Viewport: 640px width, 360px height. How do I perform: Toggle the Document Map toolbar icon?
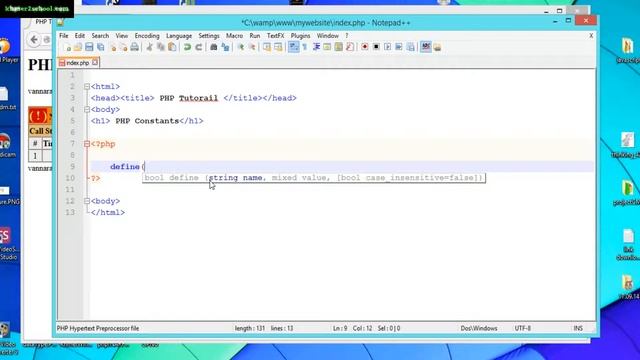click(338, 47)
